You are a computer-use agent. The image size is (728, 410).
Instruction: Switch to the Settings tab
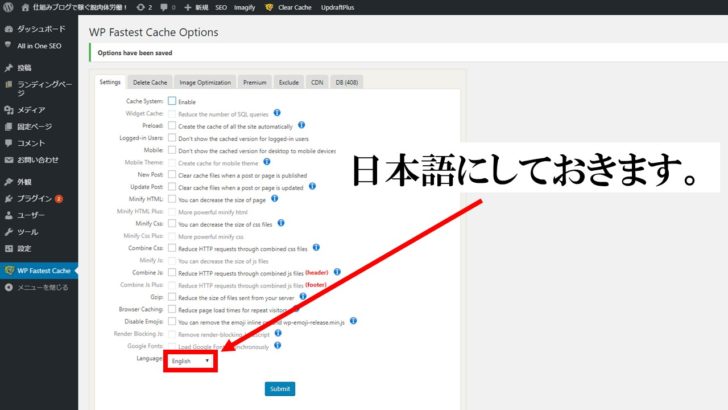(x=110, y=82)
